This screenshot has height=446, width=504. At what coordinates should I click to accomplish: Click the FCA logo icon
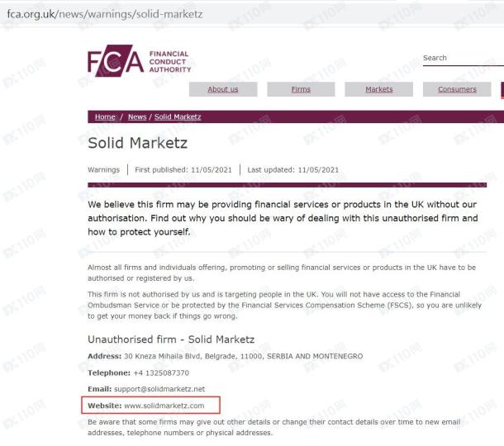(116, 61)
